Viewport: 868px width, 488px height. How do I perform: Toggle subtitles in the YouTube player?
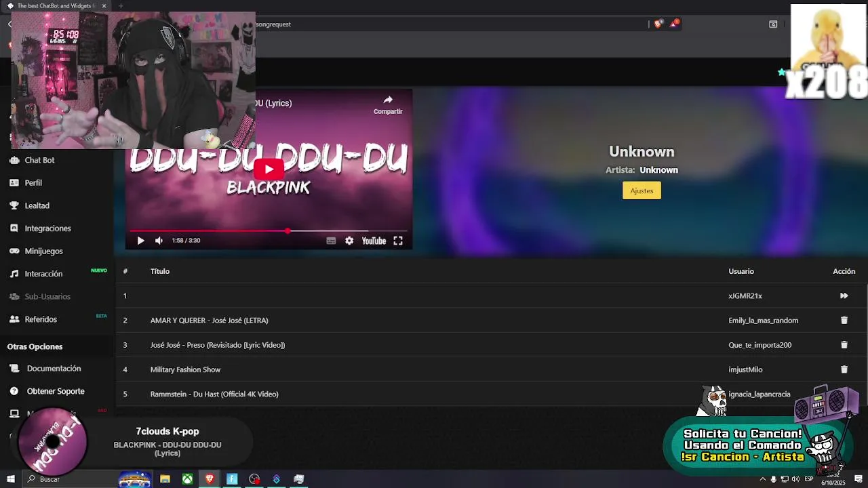(x=331, y=241)
